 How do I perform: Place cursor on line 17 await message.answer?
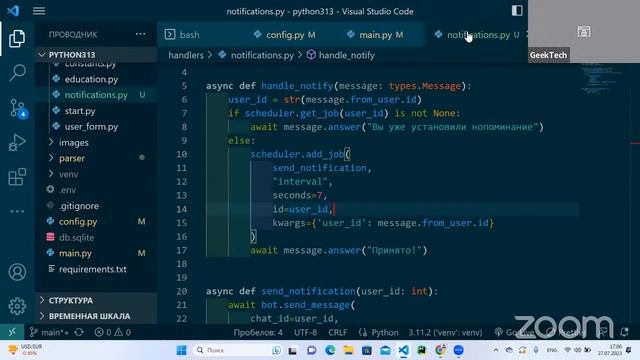tap(339, 250)
